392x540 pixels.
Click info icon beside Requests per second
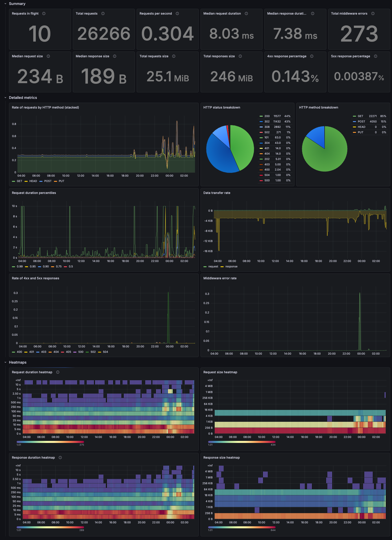(177, 13)
